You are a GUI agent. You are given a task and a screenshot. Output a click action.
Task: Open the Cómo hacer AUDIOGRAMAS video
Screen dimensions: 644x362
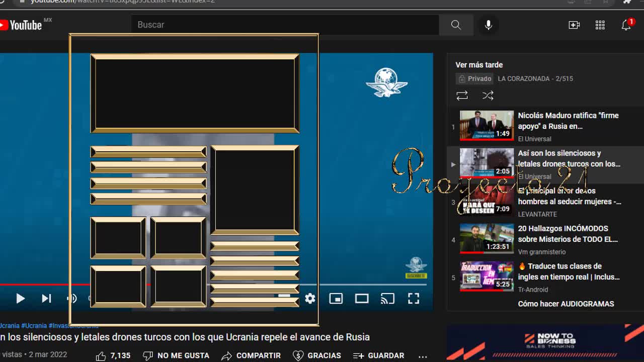(566, 304)
